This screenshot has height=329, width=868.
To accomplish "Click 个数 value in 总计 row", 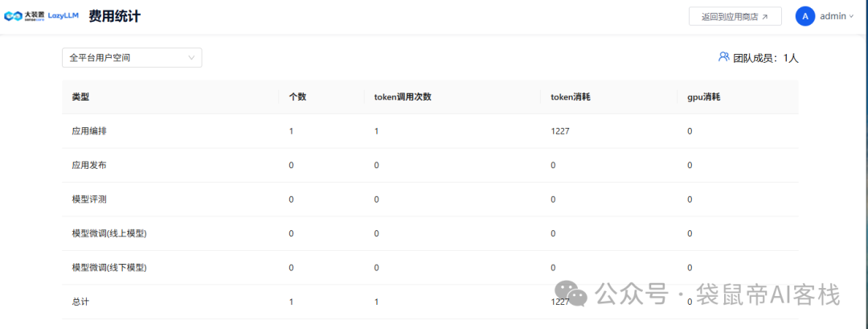I will pyautogui.click(x=291, y=302).
